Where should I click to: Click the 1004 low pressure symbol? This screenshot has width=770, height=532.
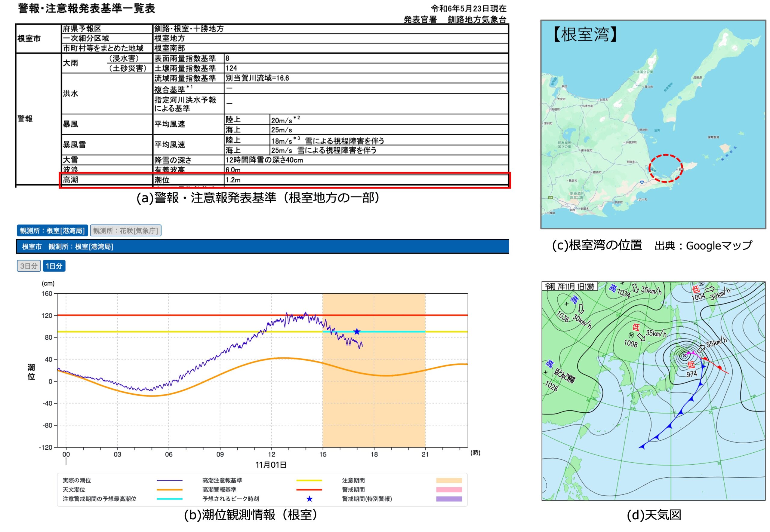pyautogui.click(x=701, y=284)
